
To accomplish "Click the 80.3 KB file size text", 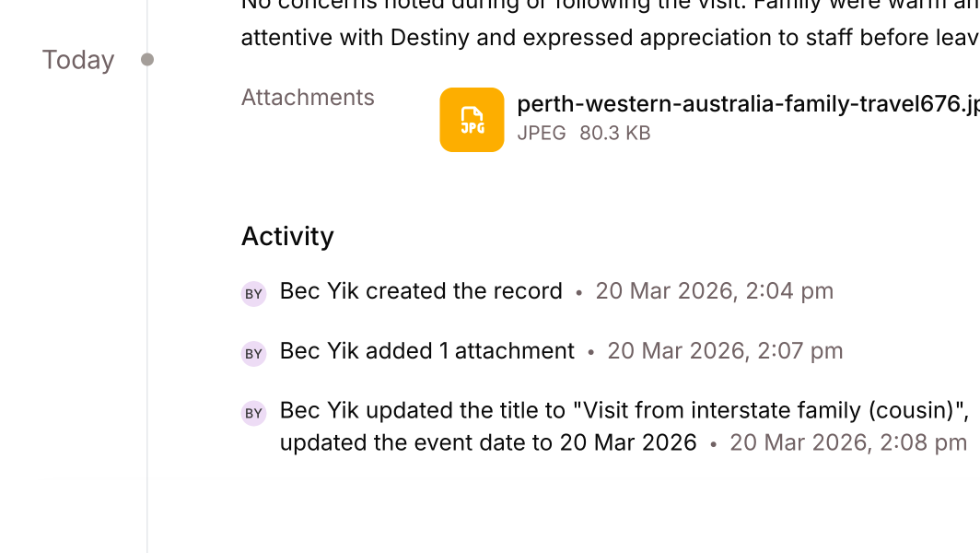I will tap(614, 133).
